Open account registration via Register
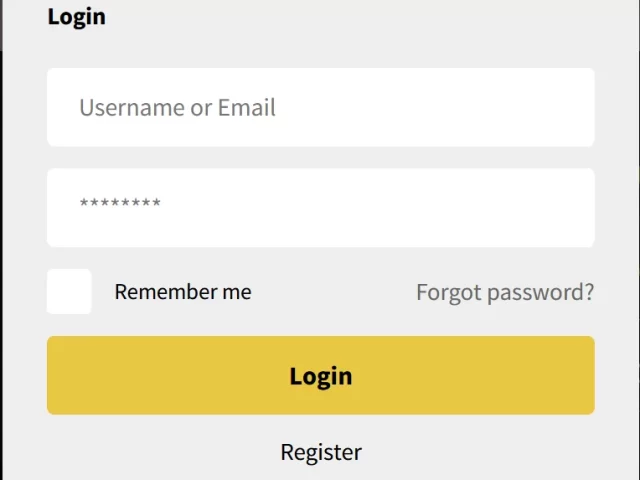 pyautogui.click(x=320, y=452)
